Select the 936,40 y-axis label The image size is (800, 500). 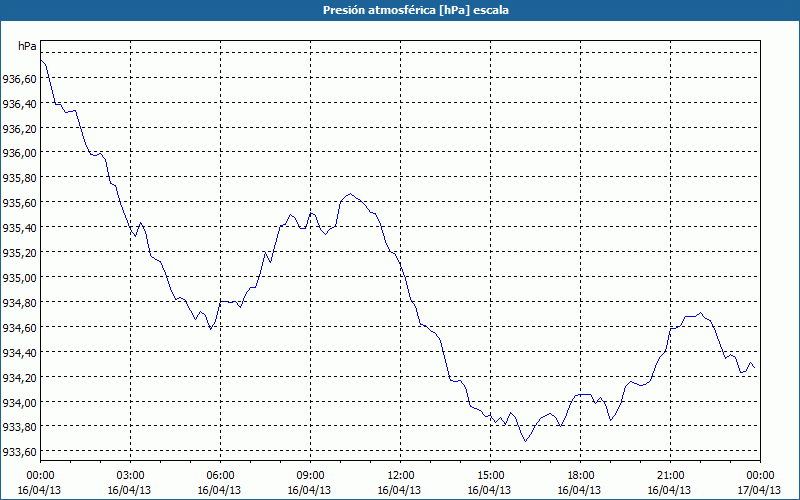20,104
